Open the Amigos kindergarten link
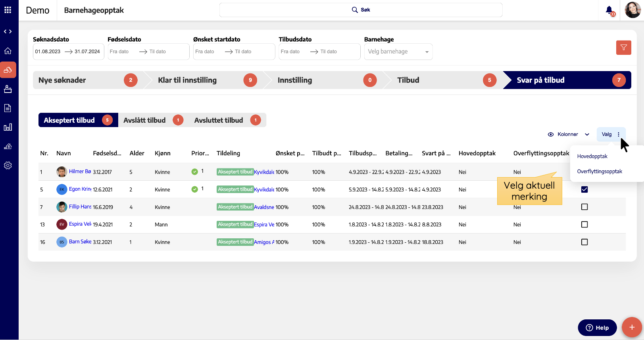Image resolution: width=644 pixels, height=340 pixels. pos(264,242)
